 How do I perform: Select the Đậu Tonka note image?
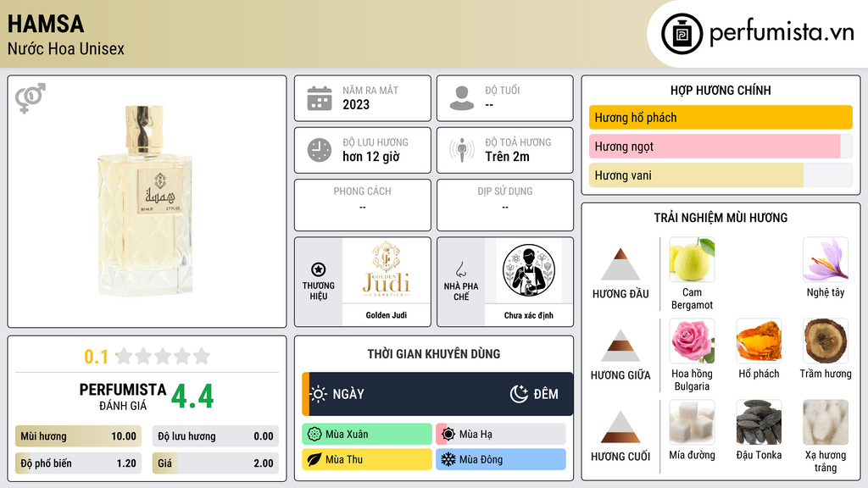759,422
